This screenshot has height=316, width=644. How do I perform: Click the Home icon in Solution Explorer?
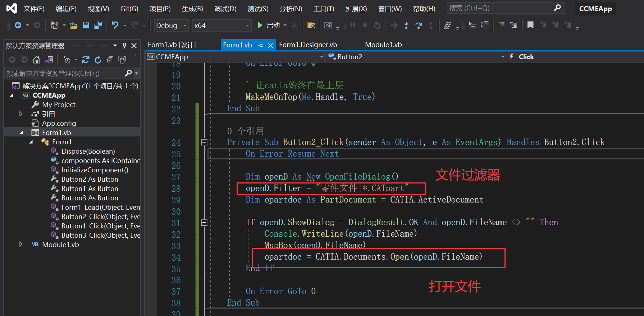[37, 60]
